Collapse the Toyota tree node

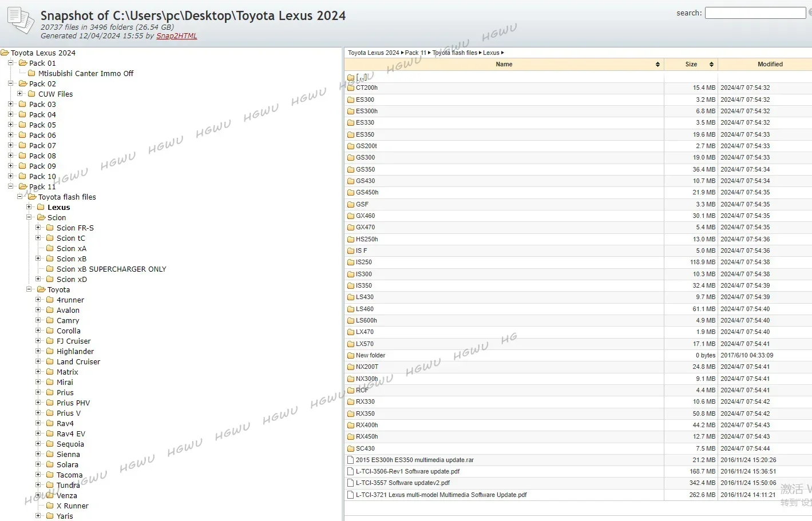point(29,289)
